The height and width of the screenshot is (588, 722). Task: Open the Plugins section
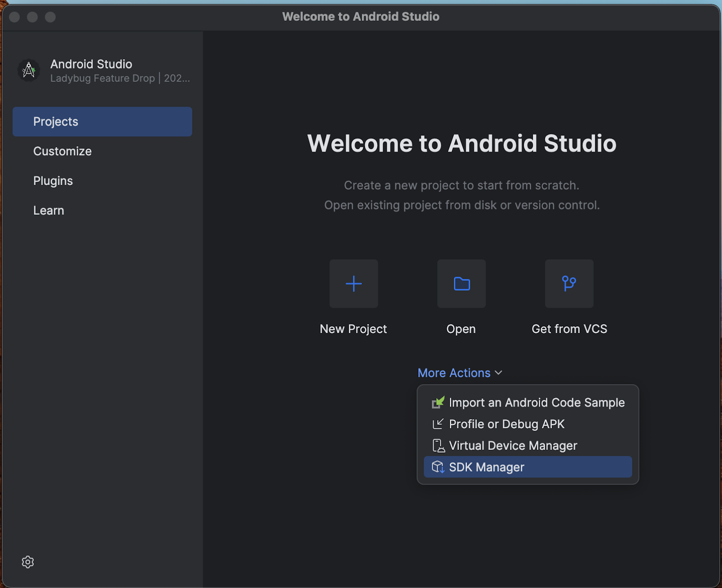[53, 181]
